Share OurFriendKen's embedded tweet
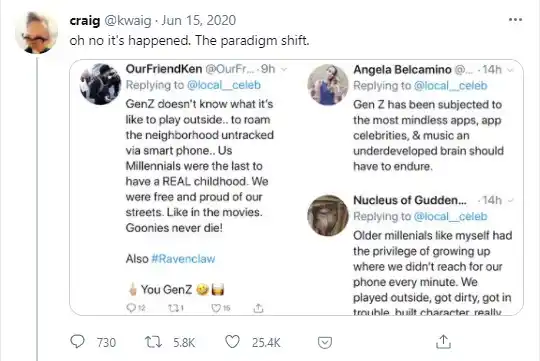The image size is (540, 361). click(x=258, y=308)
